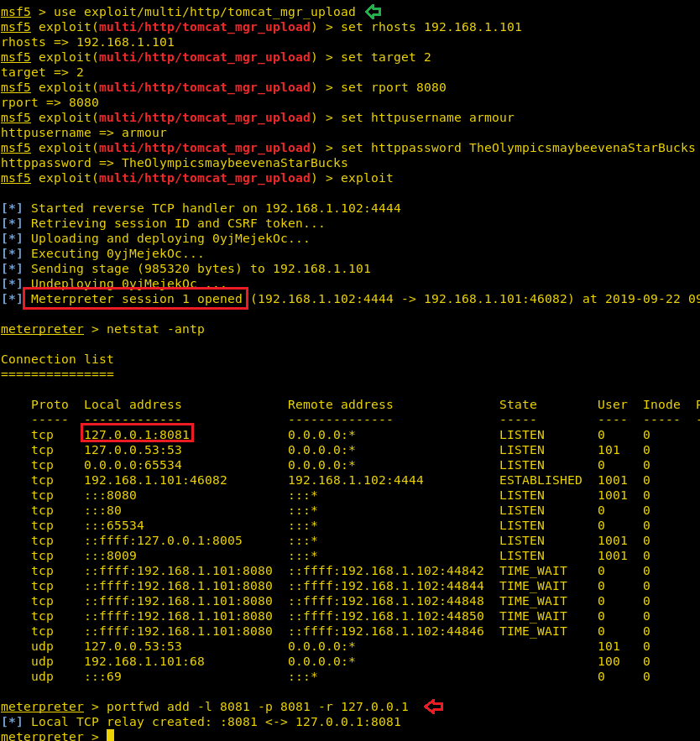Click the 'User' column header
Screen dimensions: 700x741
click(x=613, y=405)
